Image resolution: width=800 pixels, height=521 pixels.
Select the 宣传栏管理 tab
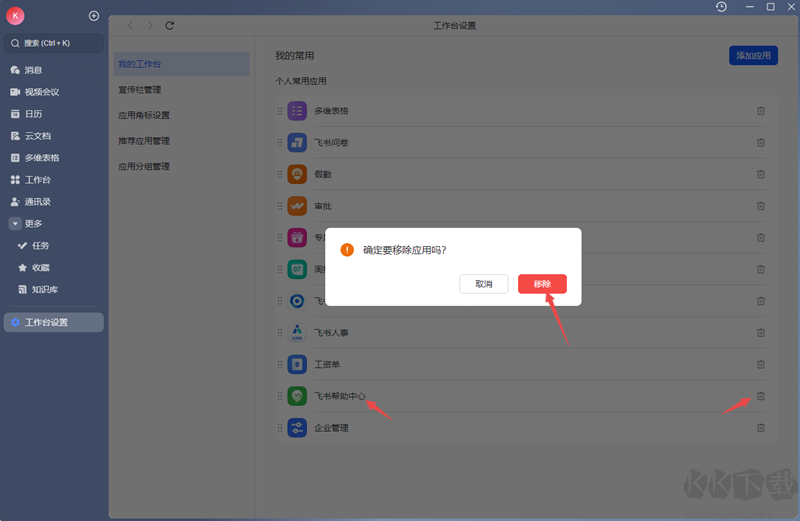click(x=181, y=89)
